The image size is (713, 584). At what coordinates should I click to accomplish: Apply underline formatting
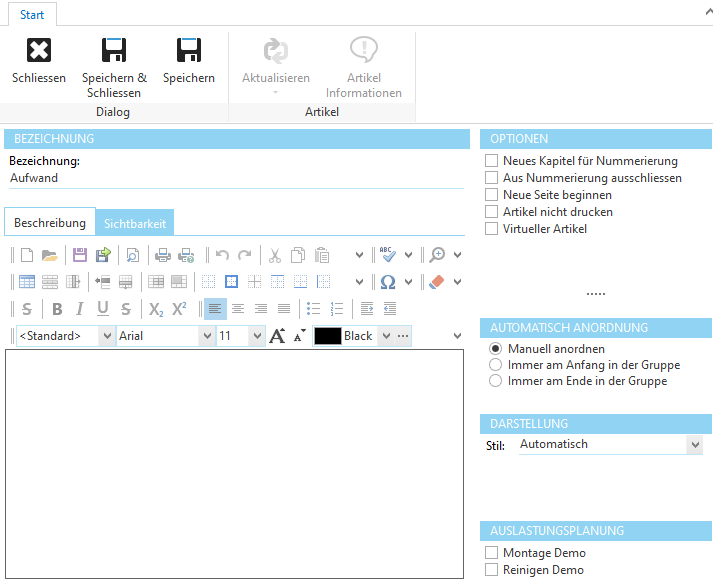coord(103,309)
